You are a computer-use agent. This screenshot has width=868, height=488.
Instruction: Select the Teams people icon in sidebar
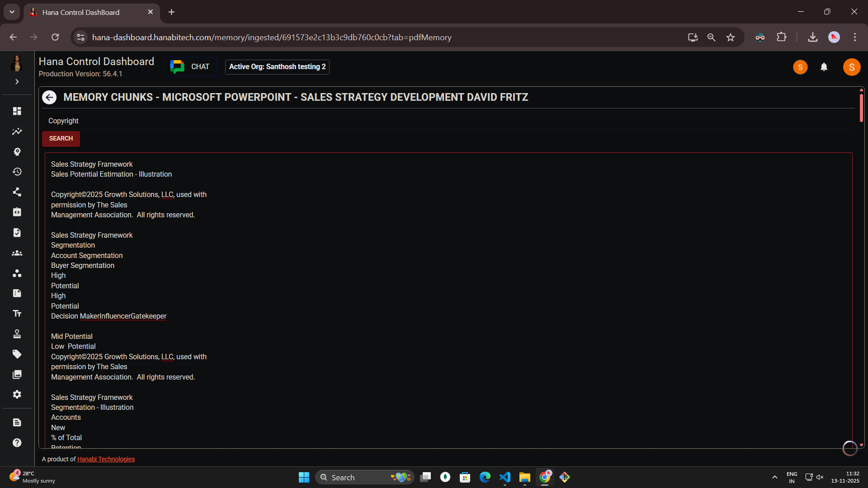click(17, 253)
